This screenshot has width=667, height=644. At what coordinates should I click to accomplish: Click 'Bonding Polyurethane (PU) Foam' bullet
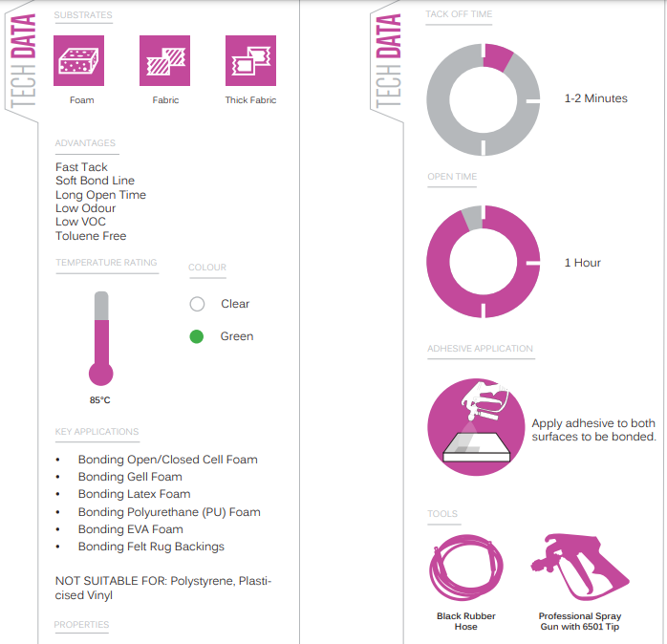point(169,512)
